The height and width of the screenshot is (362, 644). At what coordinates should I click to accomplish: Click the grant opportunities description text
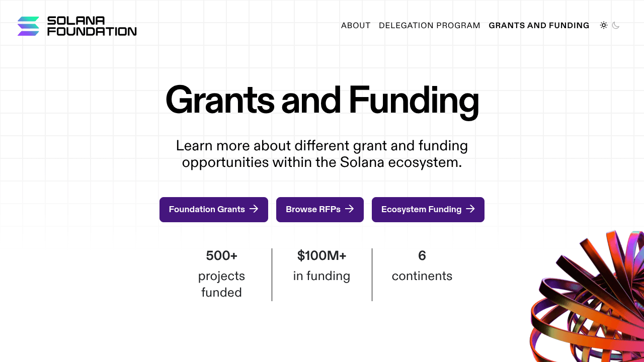[x=322, y=154]
